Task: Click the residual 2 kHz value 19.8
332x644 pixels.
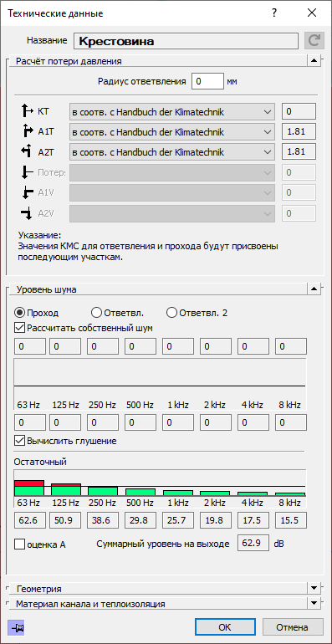Action: point(215,520)
